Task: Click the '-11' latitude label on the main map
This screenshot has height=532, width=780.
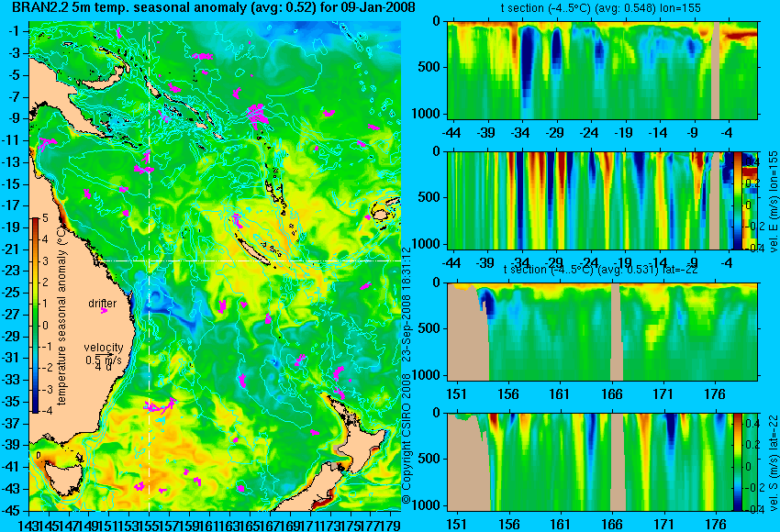Action: coord(11,140)
